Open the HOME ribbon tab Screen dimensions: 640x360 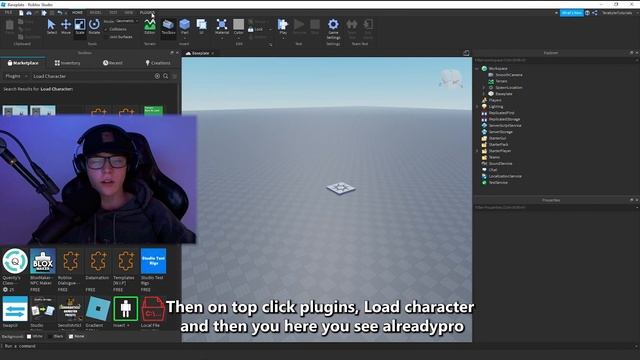point(77,13)
